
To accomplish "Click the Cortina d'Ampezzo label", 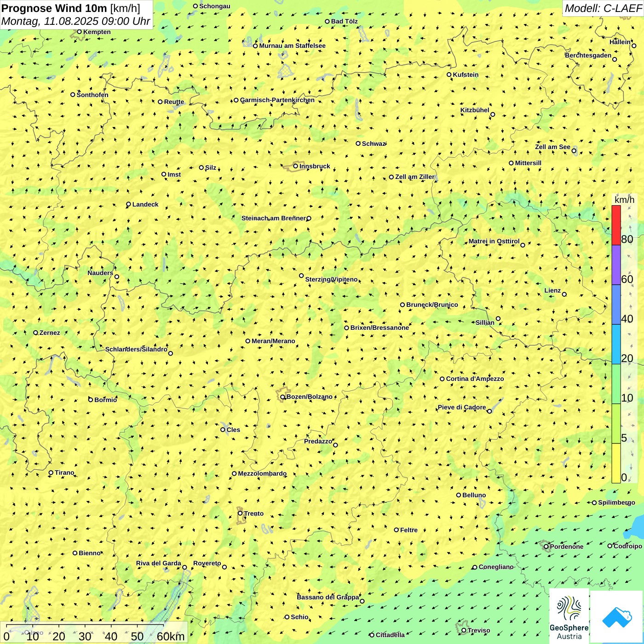I will [x=475, y=379].
